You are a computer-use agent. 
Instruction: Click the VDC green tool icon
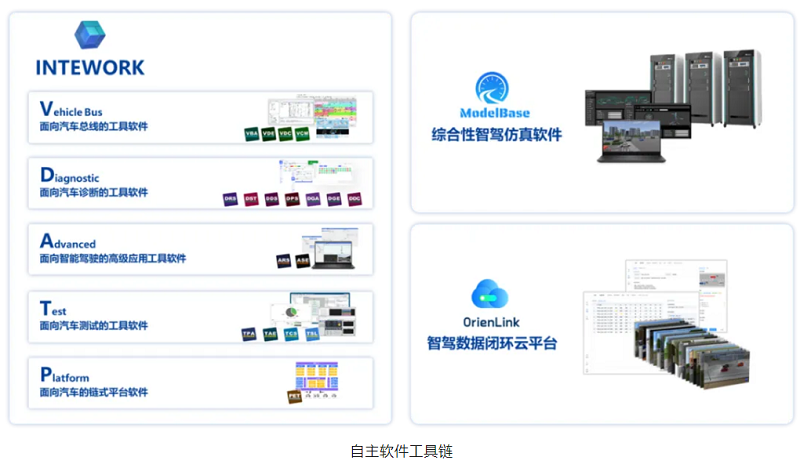click(x=285, y=134)
